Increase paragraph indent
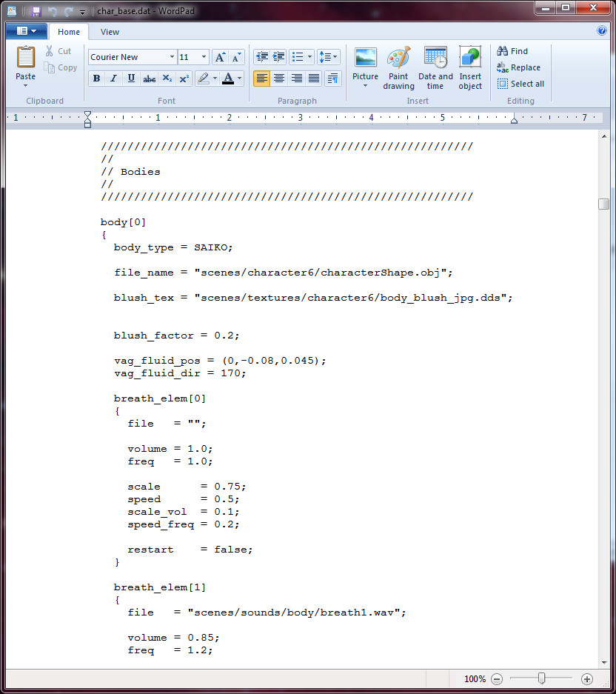This screenshot has height=694, width=616. tap(279, 56)
